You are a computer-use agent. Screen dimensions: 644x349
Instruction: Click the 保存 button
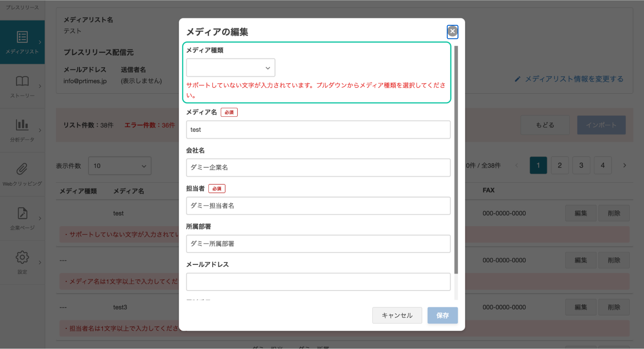click(x=442, y=315)
